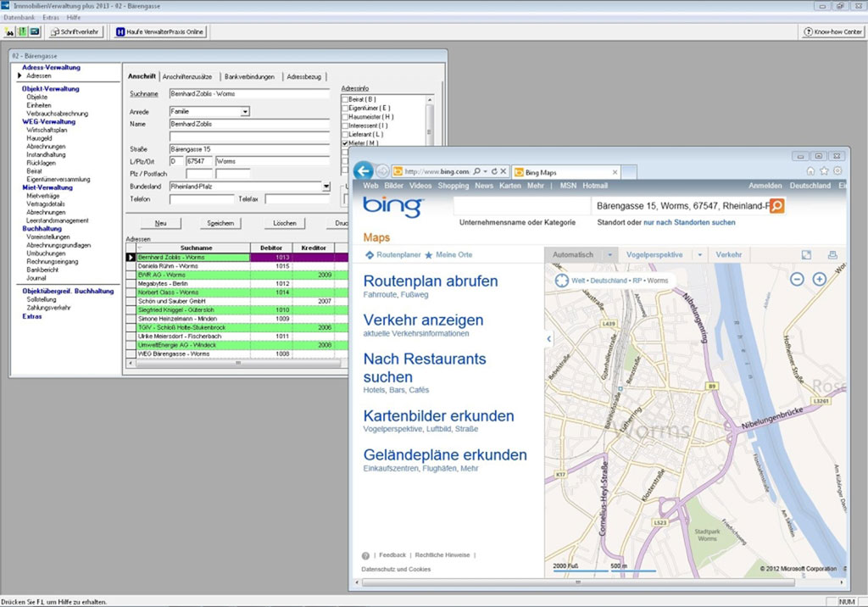Viewport: 868px width, 607px height.
Task: Check the Eigentümer (E) checkbox
Action: (x=345, y=108)
